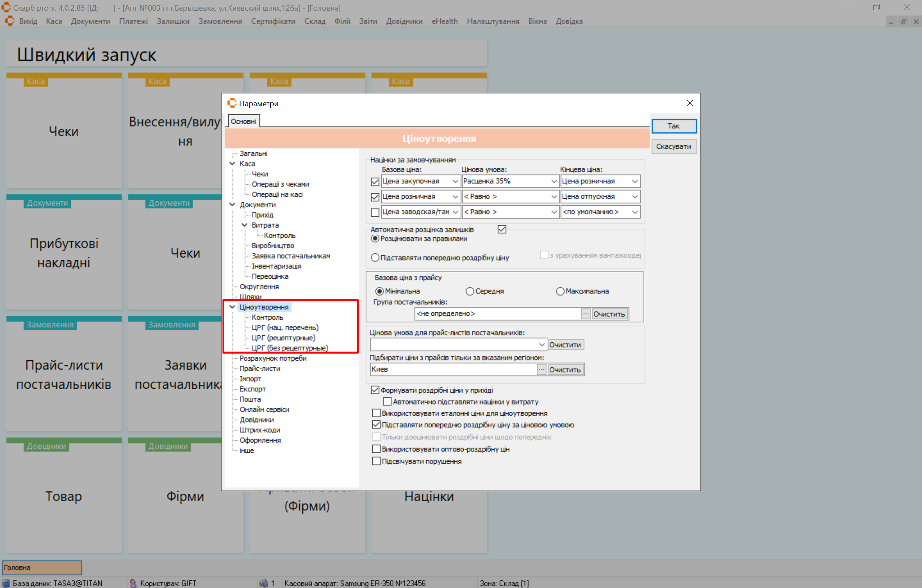The image size is (922, 588).
Task: Collapse the Ціноутворення tree node
Action: 232,307
